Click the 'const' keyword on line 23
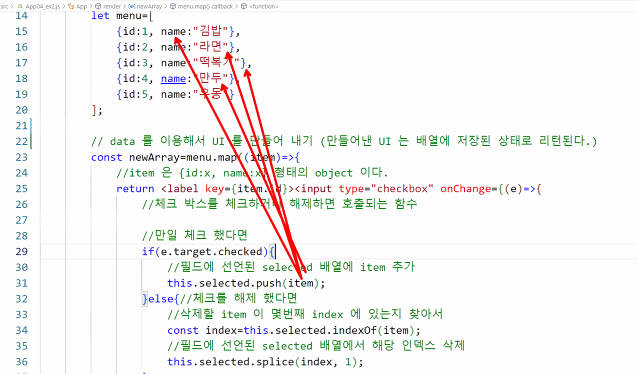Viewport: 638px width, 374px height. click(107, 157)
